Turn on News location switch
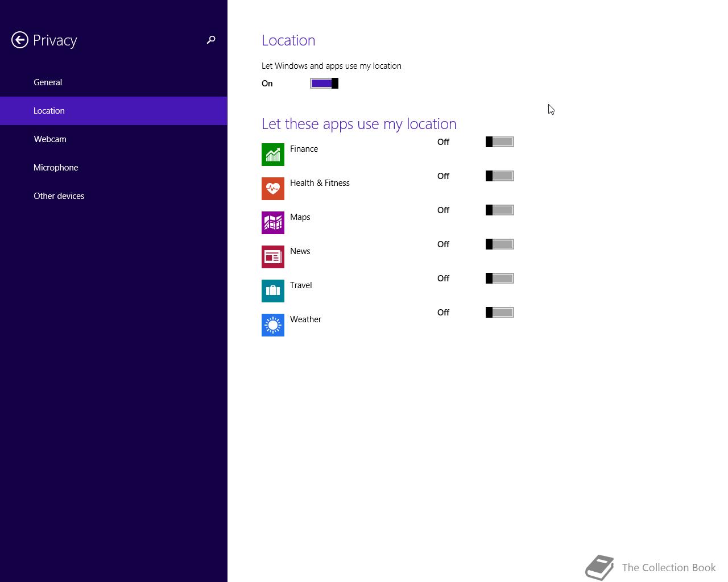This screenshot has width=728, height=582. point(500,244)
